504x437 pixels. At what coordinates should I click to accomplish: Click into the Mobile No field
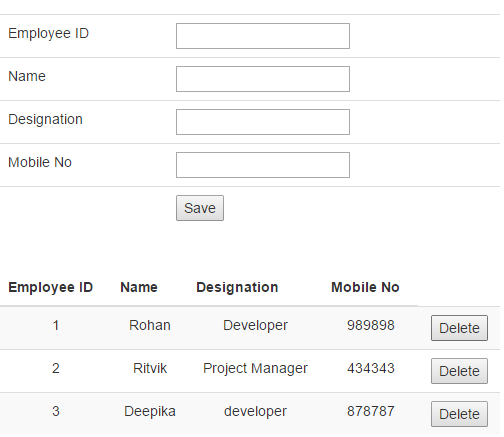(x=263, y=165)
